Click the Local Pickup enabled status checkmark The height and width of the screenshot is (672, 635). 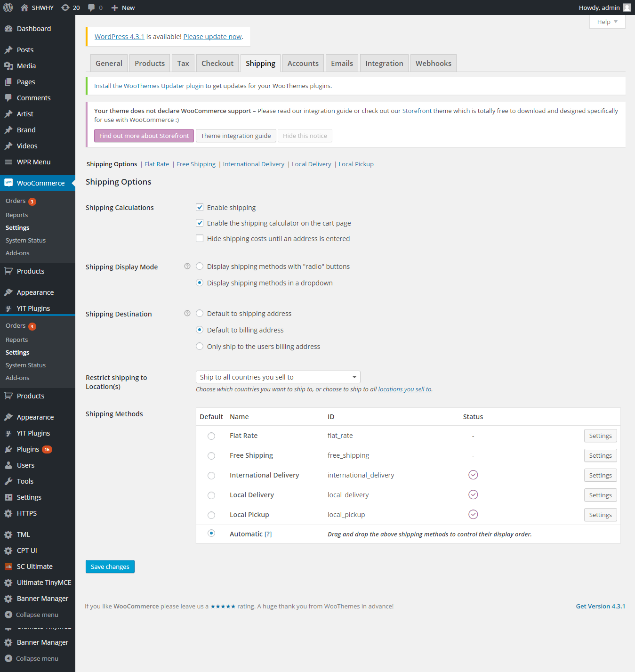(x=473, y=514)
